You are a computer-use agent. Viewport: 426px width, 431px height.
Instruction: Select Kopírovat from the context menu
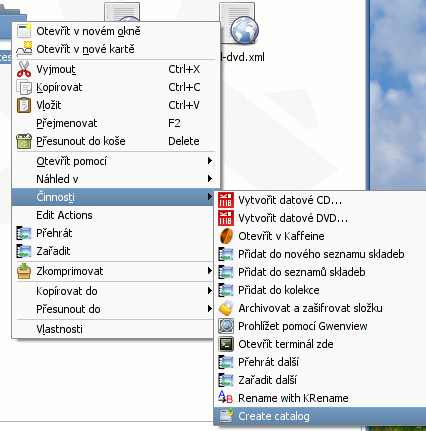[x=116, y=87]
